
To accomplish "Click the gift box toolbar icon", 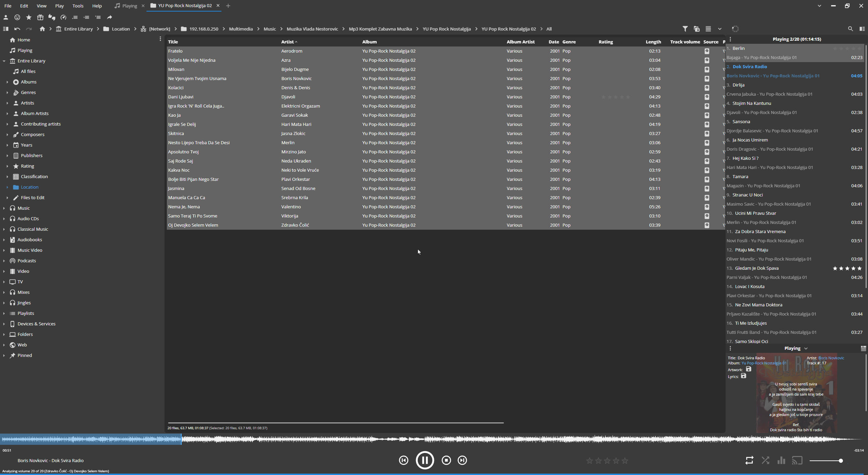I will [x=40, y=17].
